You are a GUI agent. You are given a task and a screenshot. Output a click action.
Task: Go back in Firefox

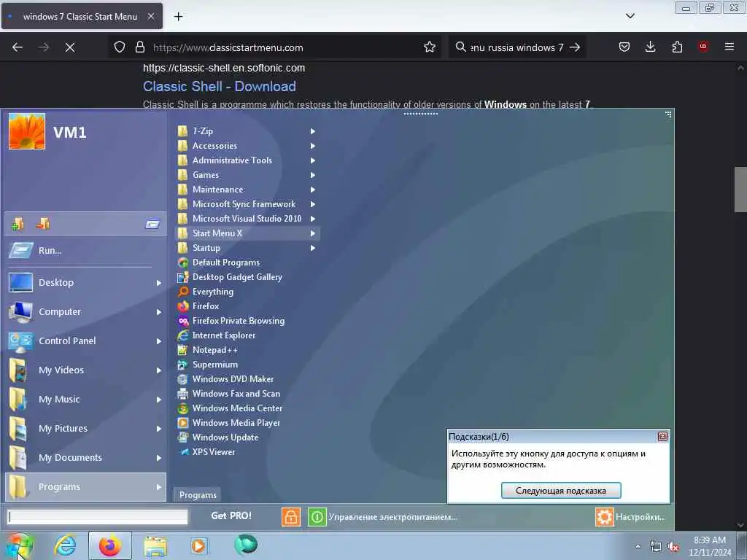pos(18,47)
